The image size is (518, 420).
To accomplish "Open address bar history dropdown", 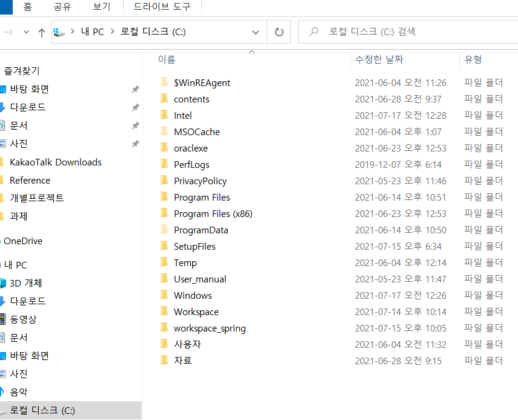I will click(256, 32).
